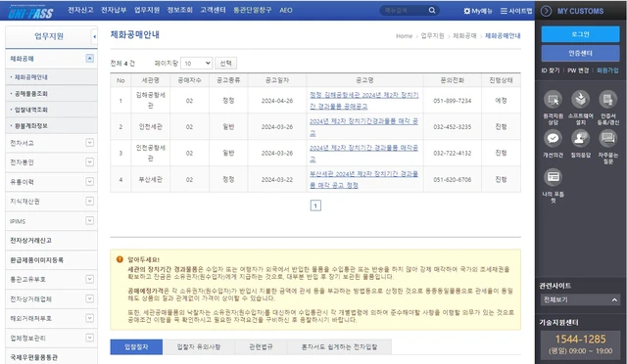Click the 체화공매 breadcrumb link
627x364 pixels.
(464, 36)
